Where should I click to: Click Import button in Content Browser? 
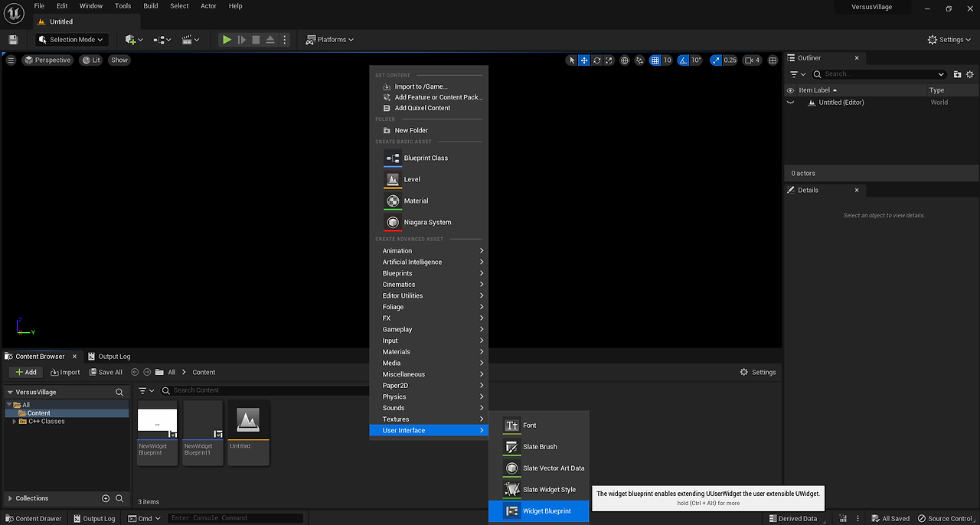(x=65, y=372)
